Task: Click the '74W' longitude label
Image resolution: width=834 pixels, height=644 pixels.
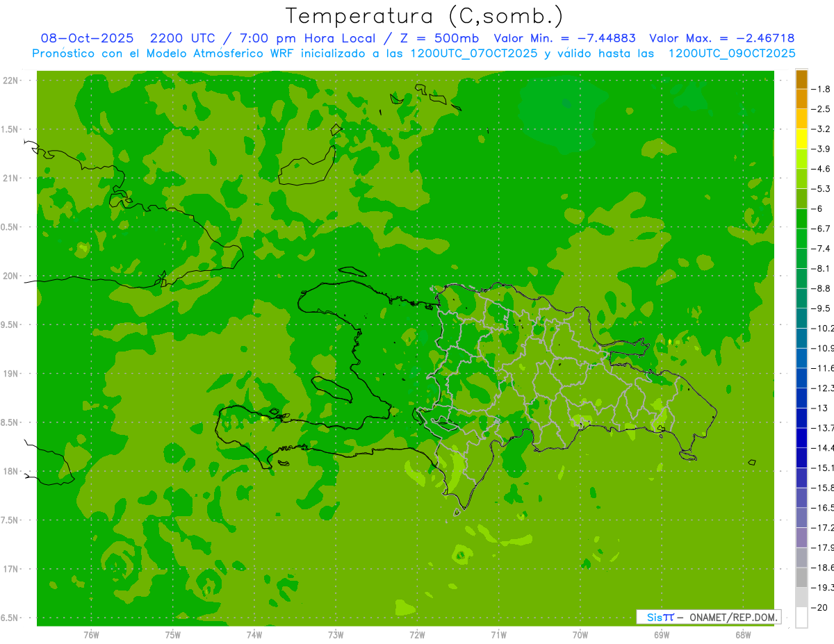Action: click(254, 635)
